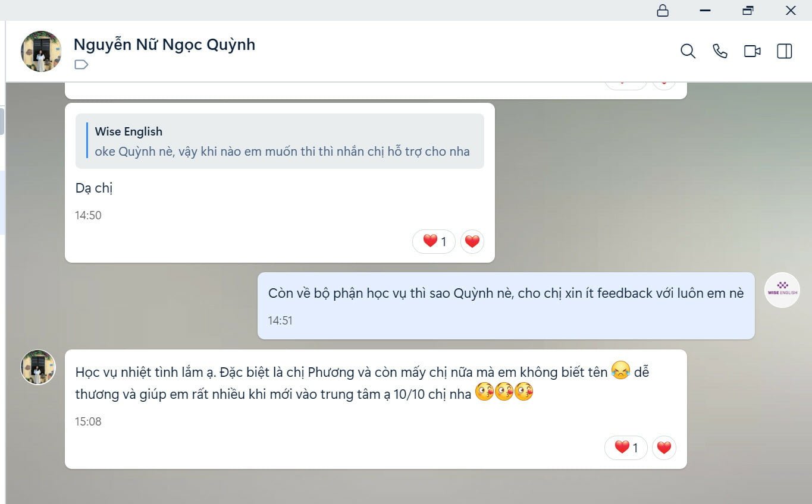Start a video call with the camera icon
The image size is (812, 504).
coord(753,51)
